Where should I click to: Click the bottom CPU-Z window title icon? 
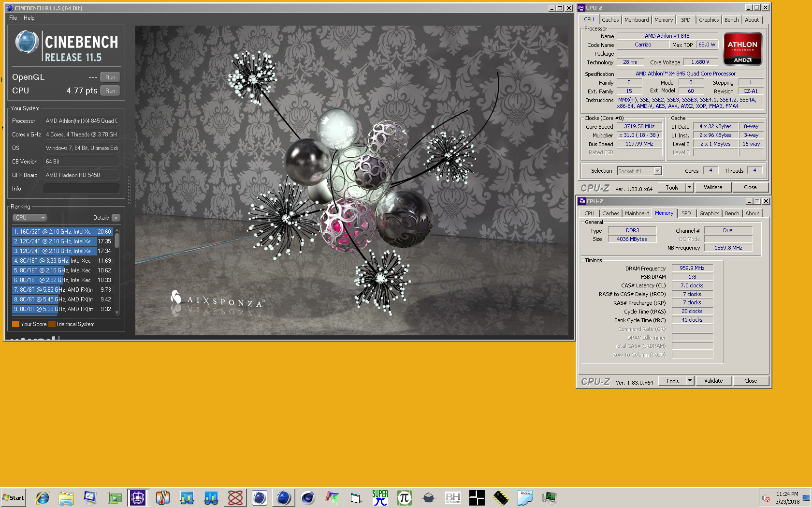tap(582, 201)
